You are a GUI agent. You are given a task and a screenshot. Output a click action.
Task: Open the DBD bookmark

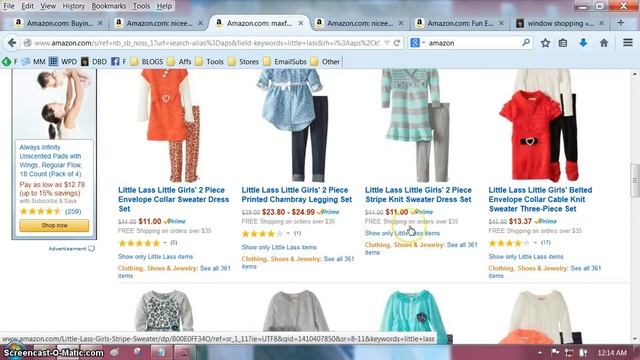pyautogui.click(x=94, y=62)
